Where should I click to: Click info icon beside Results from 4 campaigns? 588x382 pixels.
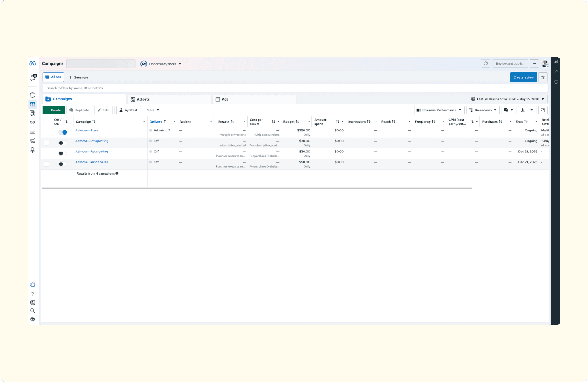click(117, 173)
